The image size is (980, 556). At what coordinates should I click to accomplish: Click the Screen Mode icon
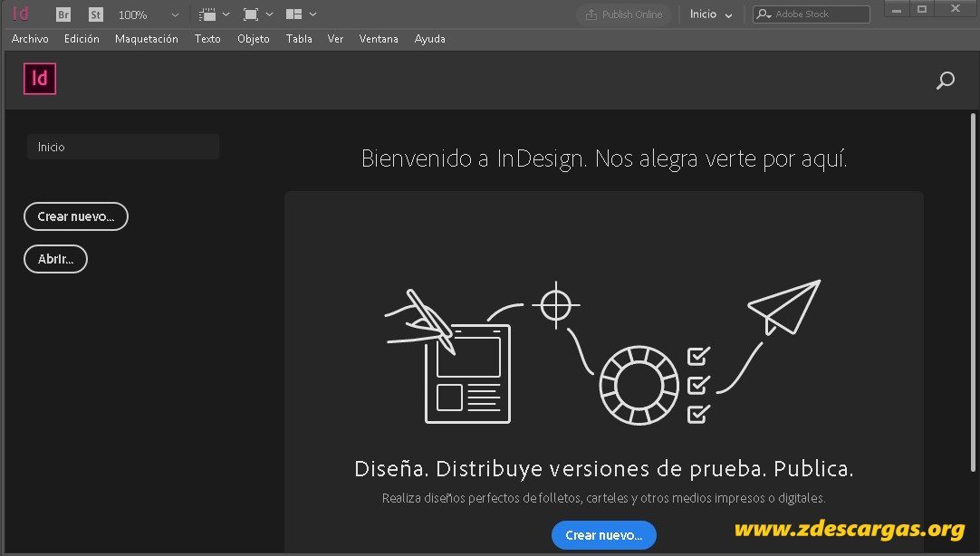pos(251,14)
